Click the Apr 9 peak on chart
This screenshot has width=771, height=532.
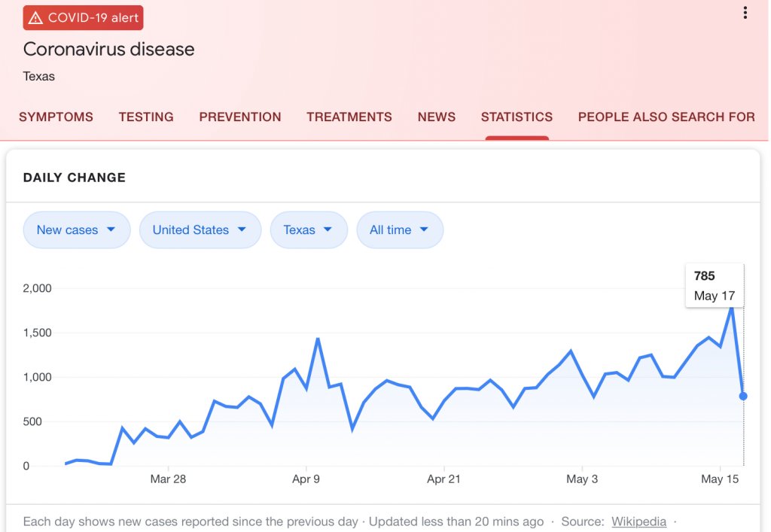318,339
